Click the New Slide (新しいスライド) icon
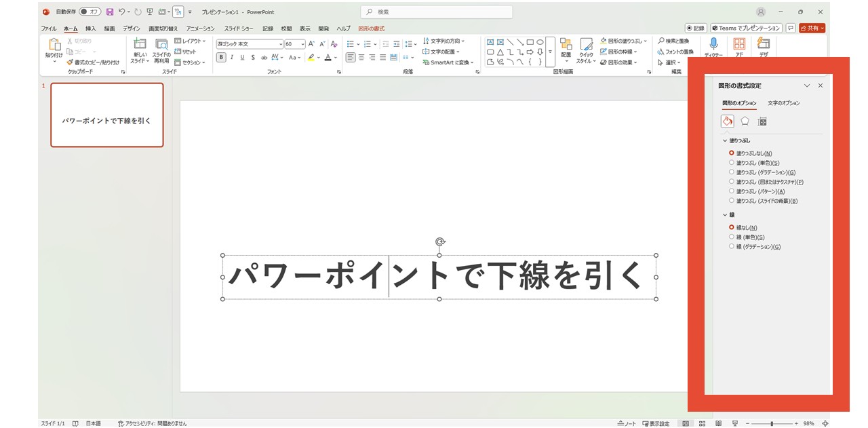 pyautogui.click(x=140, y=43)
